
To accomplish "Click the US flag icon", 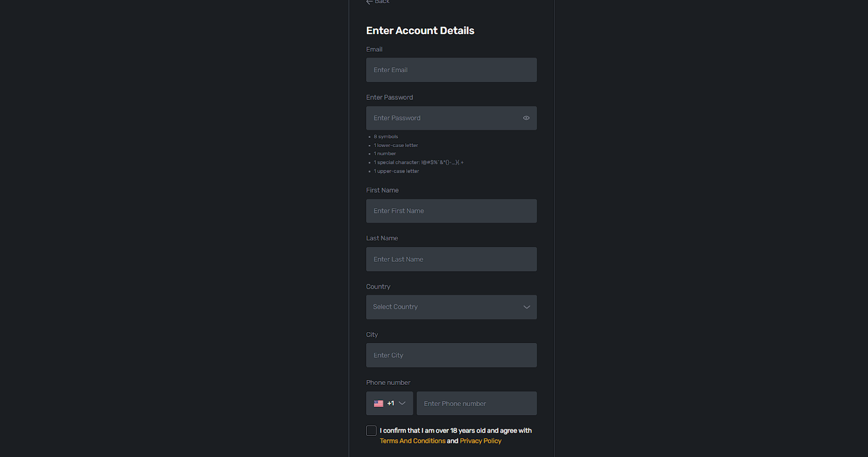I will [379, 403].
